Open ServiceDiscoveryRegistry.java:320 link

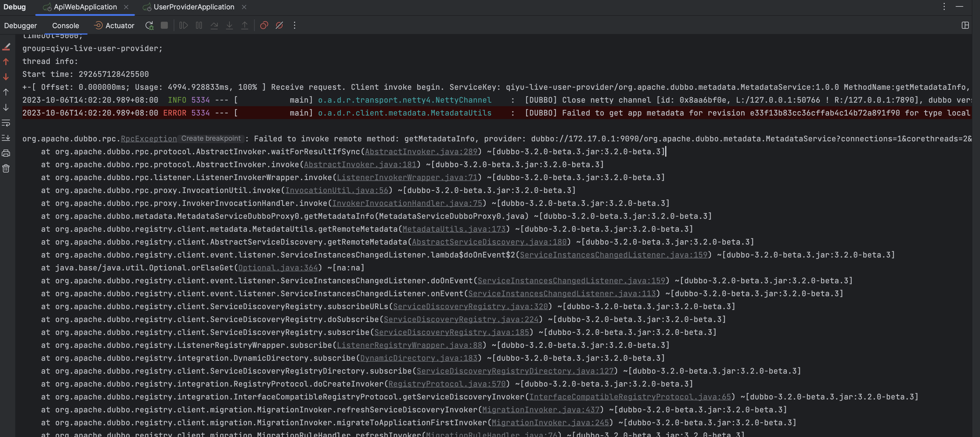coord(470,306)
